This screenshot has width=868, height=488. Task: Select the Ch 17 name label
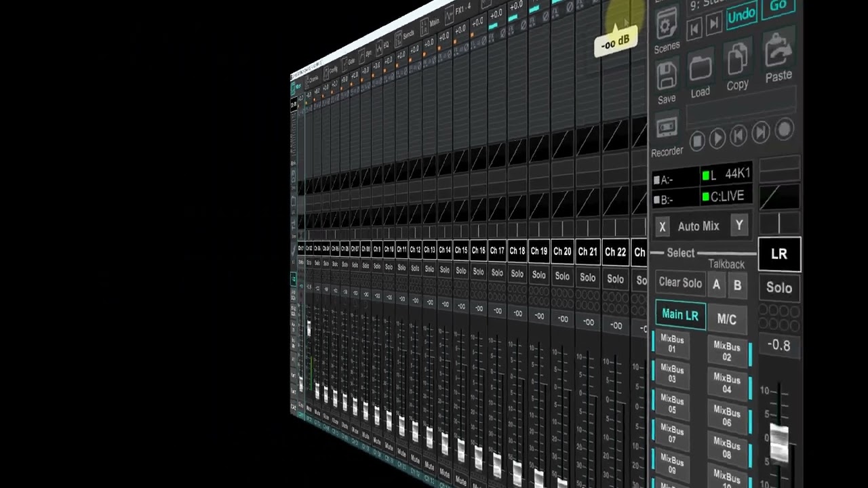pyautogui.click(x=497, y=251)
